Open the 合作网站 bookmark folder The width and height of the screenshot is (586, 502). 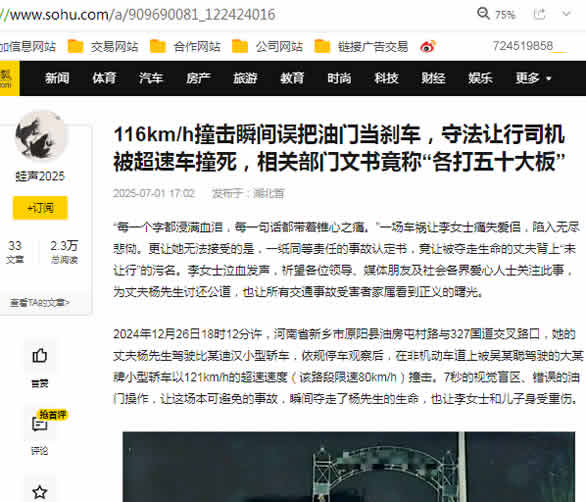click(x=185, y=46)
